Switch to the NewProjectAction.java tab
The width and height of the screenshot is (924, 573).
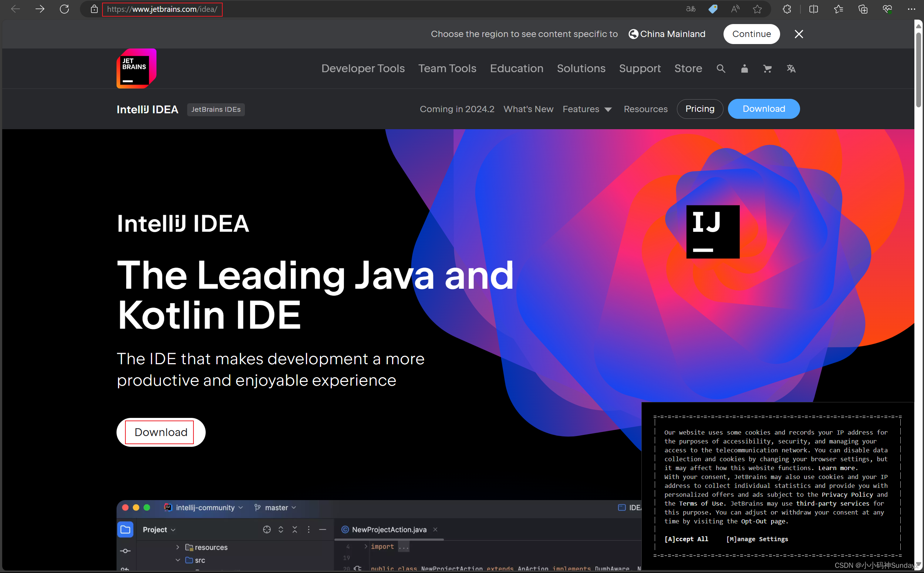click(388, 529)
